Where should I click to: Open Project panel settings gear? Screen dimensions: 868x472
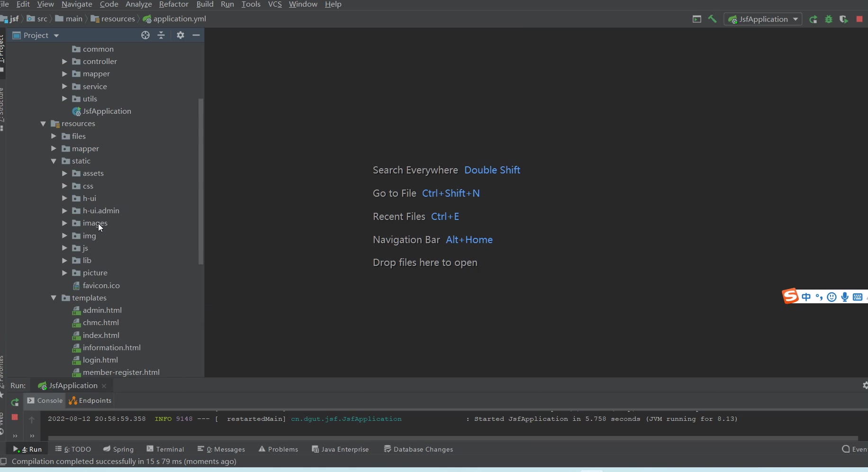click(x=180, y=35)
